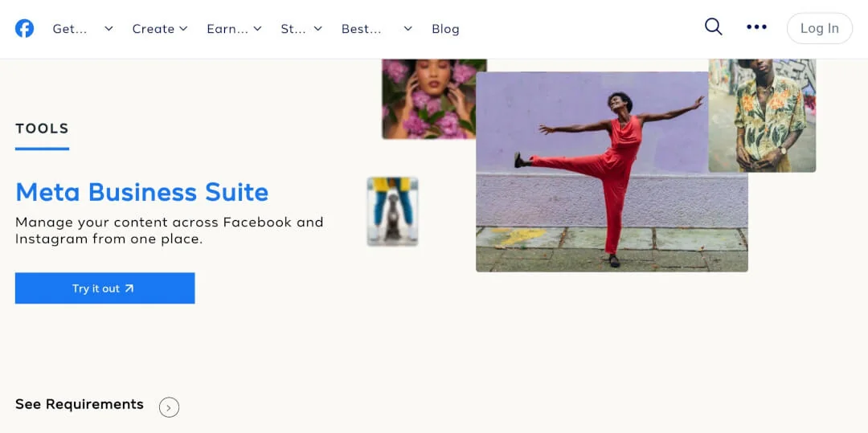The width and height of the screenshot is (868, 433).
Task: Click the woman with purple flowers photo
Action: click(429, 99)
